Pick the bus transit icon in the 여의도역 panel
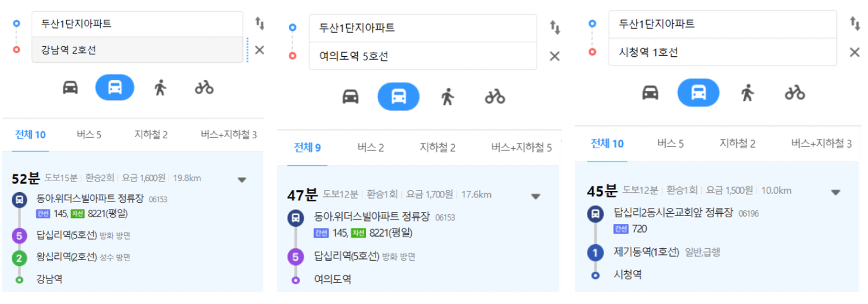The width and height of the screenshot is (868, 304). (x=398, y=97)
